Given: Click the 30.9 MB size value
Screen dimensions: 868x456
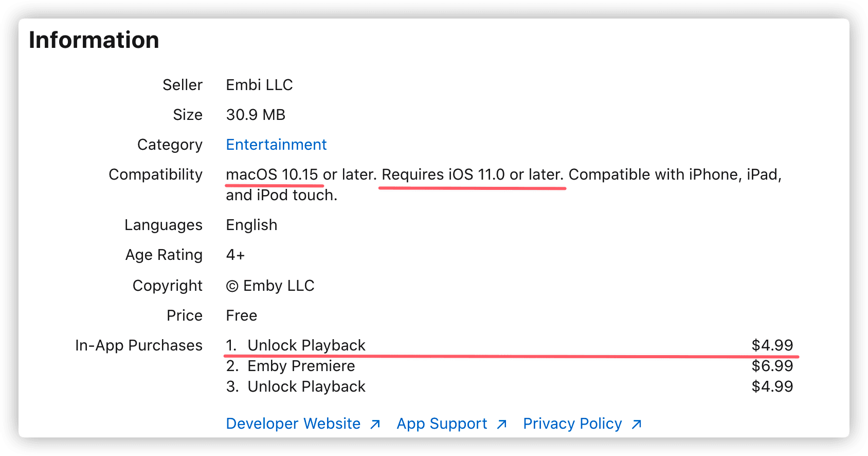Looking at the screenshot, I should coord(256,115).
